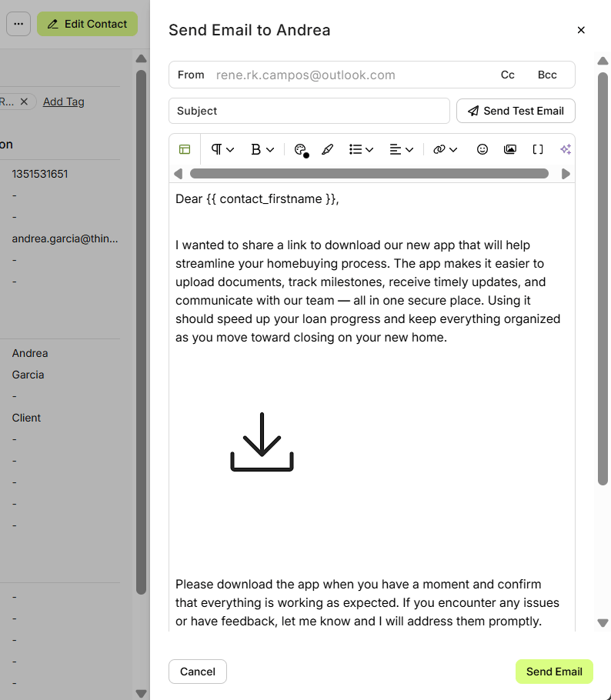Expand the insert link dropdown
This screenshot has width=611, height=700.
(x=445, y=149)
